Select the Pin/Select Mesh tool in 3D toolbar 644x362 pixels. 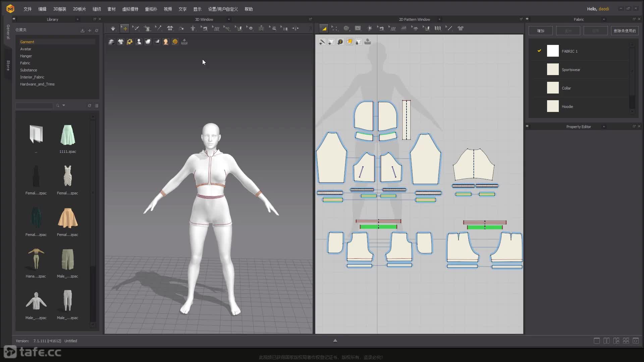click(x=136, y=29)
